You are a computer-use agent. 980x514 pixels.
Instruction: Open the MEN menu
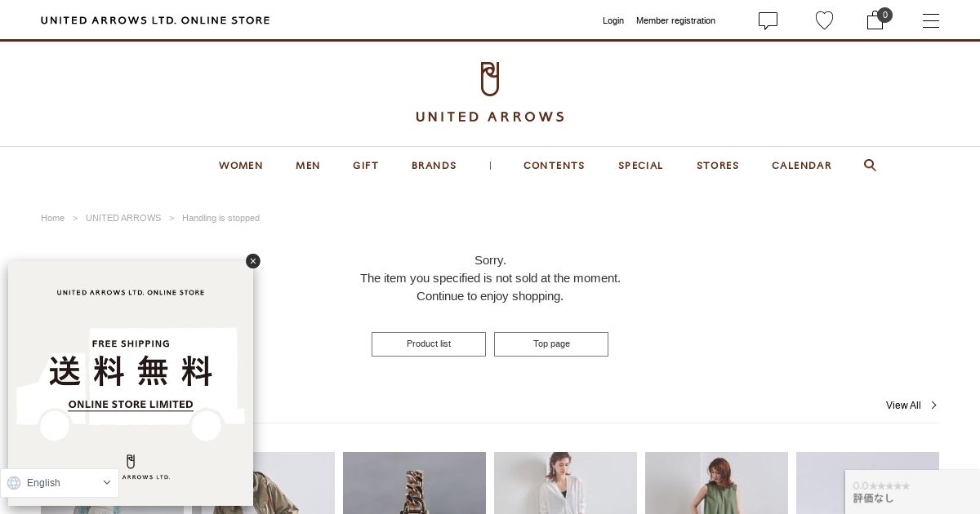click(308, 166)
